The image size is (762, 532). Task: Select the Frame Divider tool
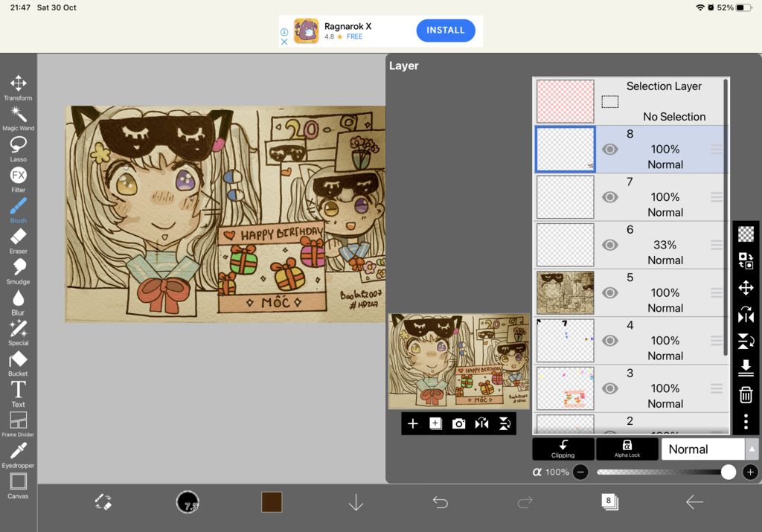tap(18, 425)
